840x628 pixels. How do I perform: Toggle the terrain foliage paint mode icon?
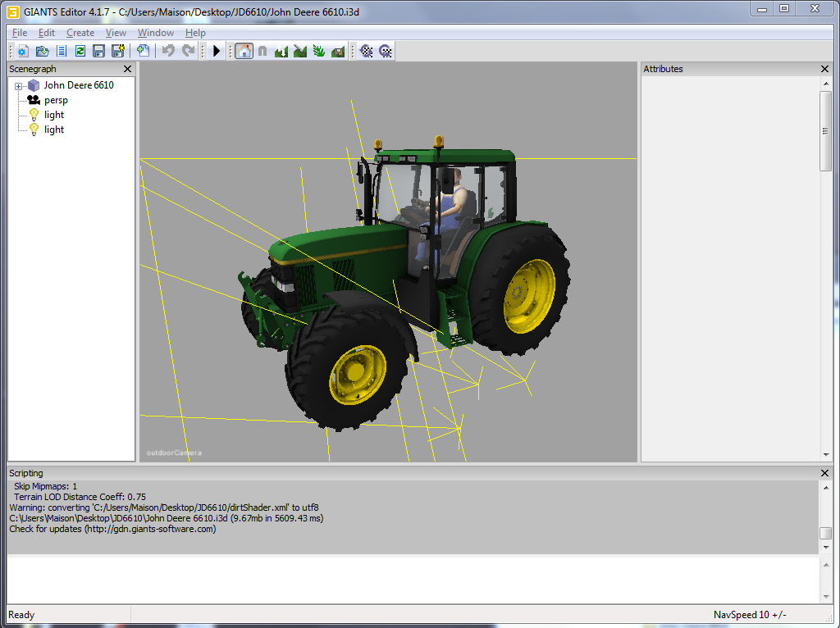[x=319, y=52]
